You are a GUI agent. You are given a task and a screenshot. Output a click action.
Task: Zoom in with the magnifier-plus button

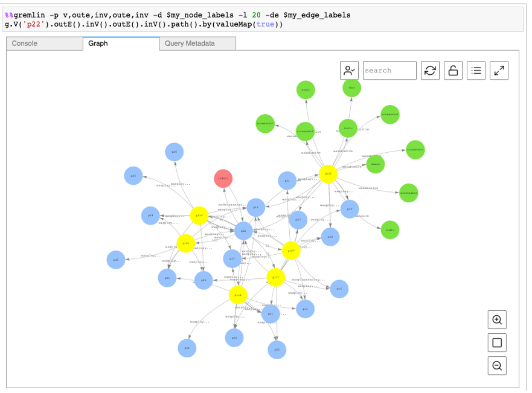point(497,320)
